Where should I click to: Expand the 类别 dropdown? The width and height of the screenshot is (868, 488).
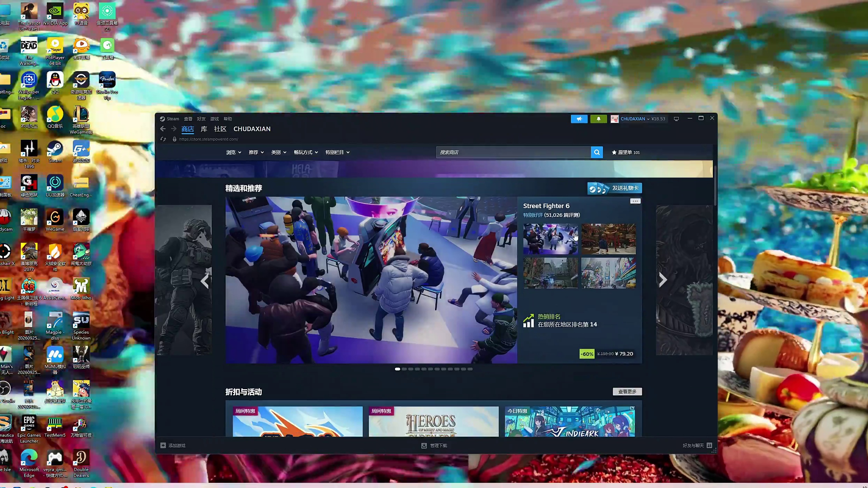(279, 152)
